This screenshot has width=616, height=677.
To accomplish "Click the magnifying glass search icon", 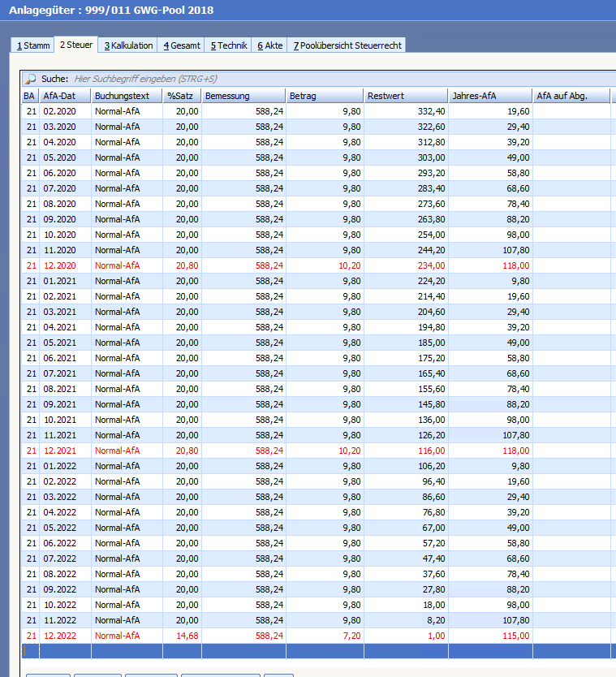I will pos(30,79).
